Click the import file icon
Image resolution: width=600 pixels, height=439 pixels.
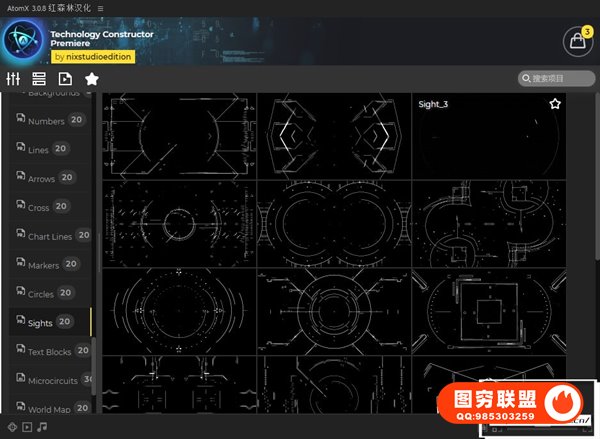65,79
